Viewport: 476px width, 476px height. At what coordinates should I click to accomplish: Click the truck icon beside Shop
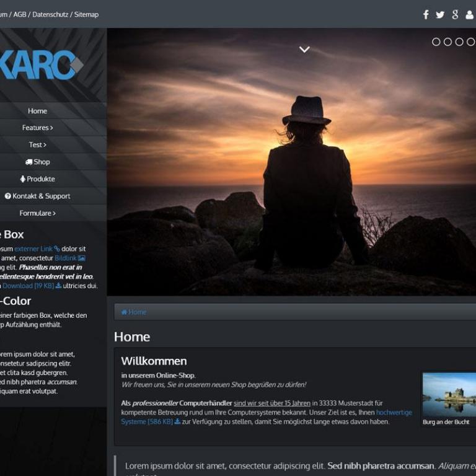click(29, 162)
